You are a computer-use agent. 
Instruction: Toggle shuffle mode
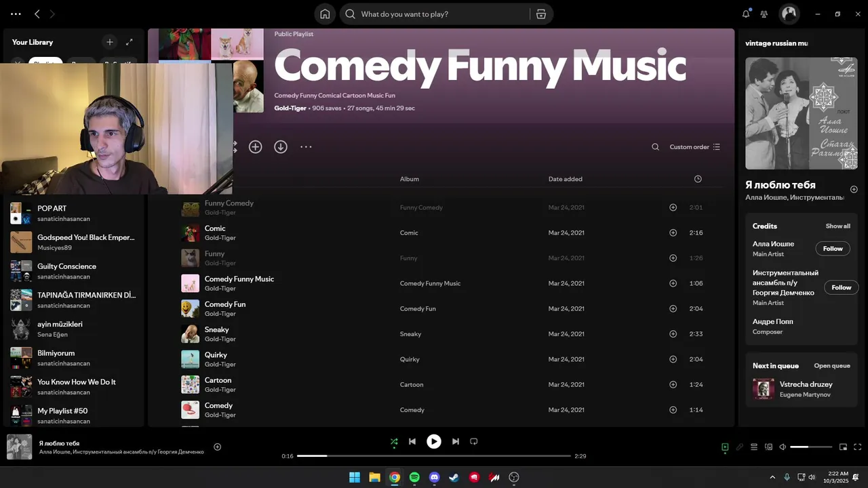(x=394, y=442)
